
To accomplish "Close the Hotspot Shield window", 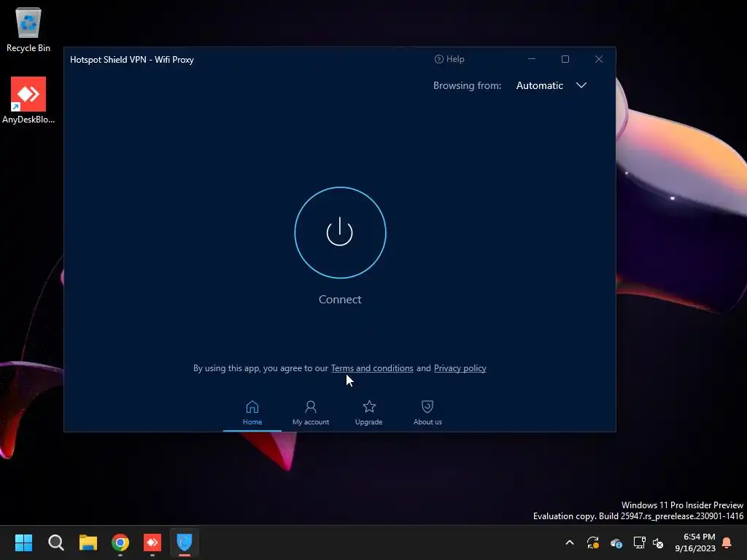I will [599, 59].
